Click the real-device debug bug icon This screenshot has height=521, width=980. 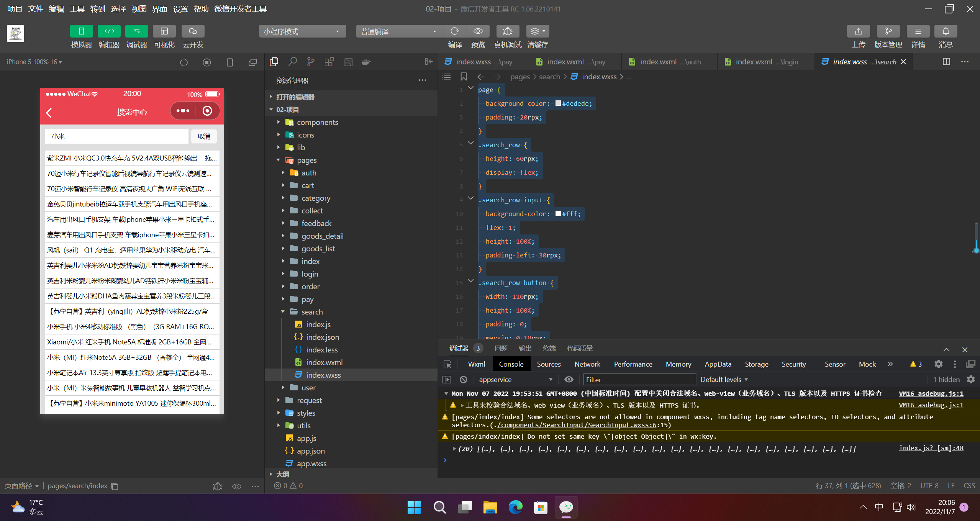tap(508, 31)
